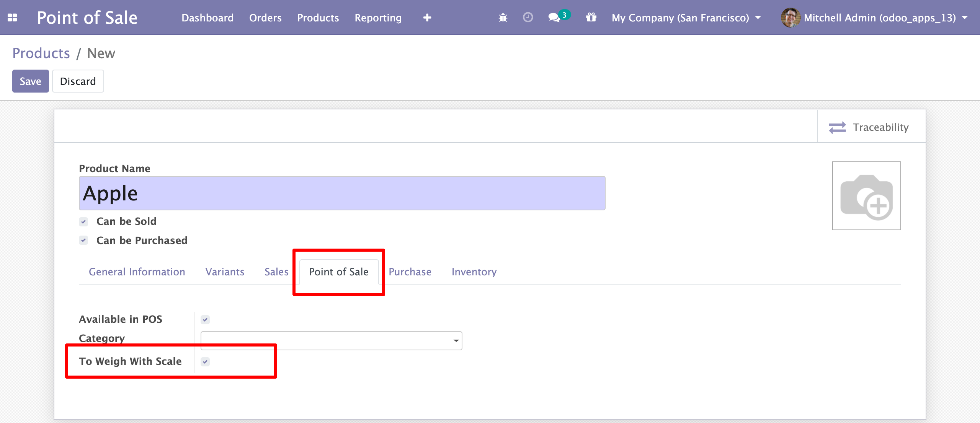The width and height of the screenshot is (980, 423).
Task: Go back via Products breadcrumb link
Action: [41, 53]
